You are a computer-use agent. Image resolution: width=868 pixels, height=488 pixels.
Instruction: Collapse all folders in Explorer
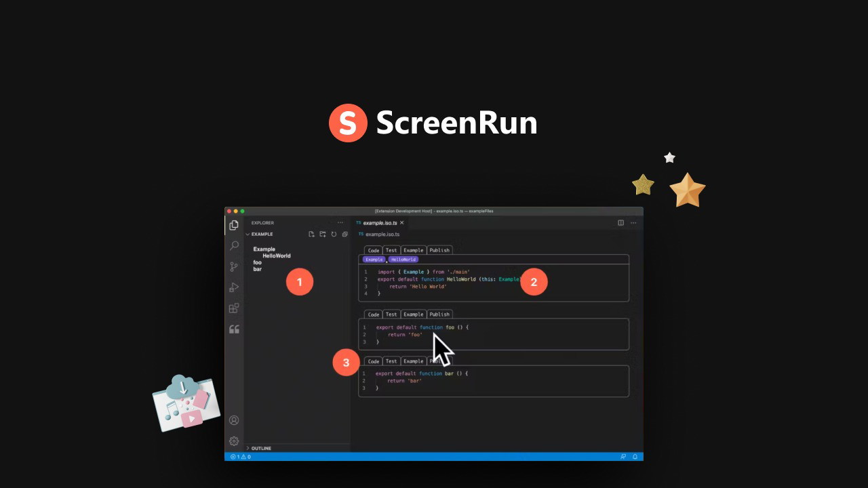(x=344, y=235)
